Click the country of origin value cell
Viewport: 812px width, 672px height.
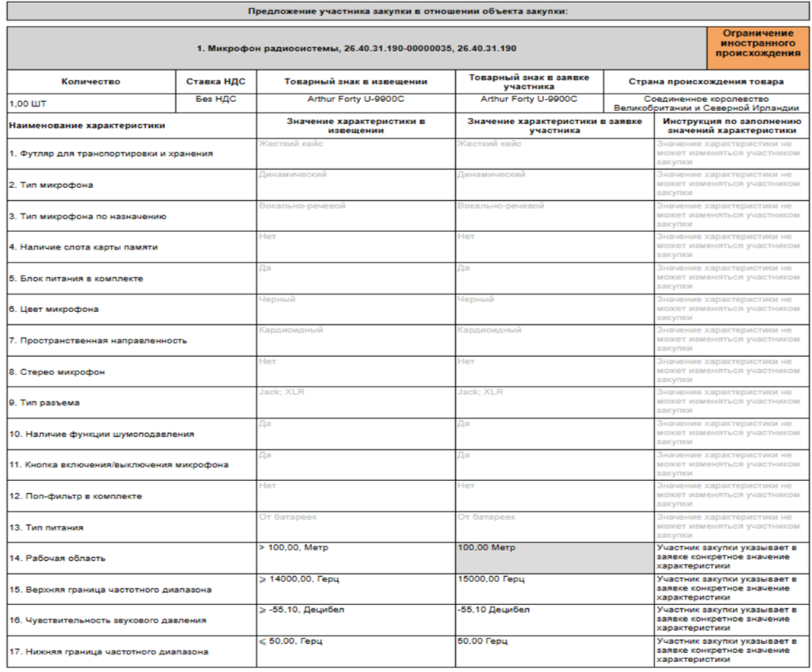[x=706, y=104]
